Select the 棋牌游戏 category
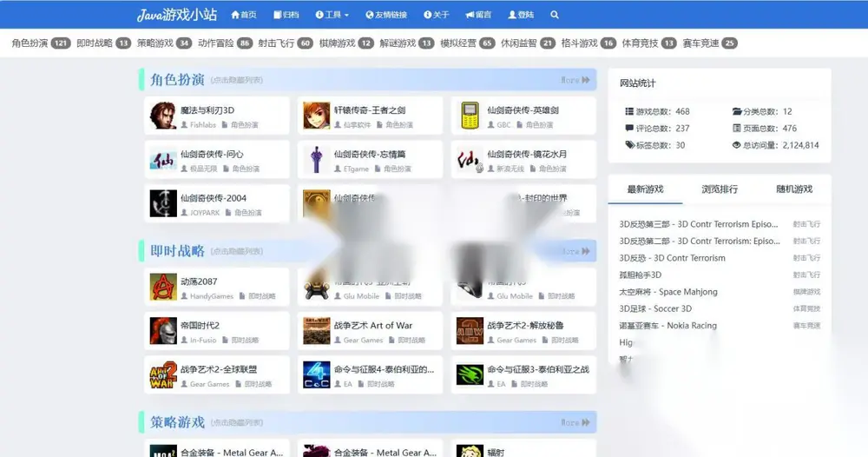Image resolution: width=868 pixels, height=457 pixels. pos(346,43)
